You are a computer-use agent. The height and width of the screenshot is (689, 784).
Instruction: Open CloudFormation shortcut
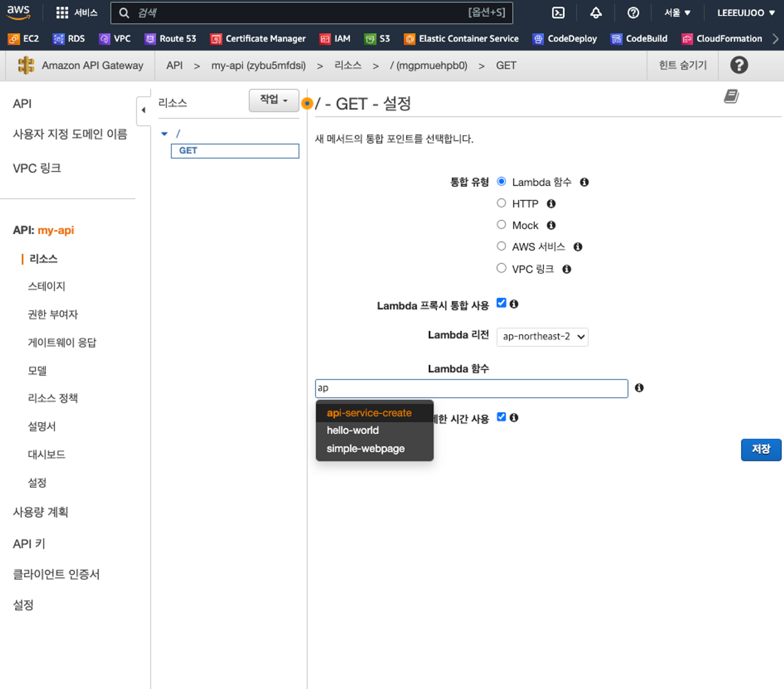point(722,38)
